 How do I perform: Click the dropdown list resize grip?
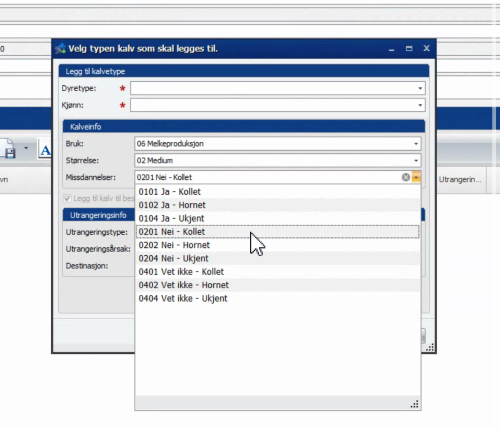click(414, 404)
